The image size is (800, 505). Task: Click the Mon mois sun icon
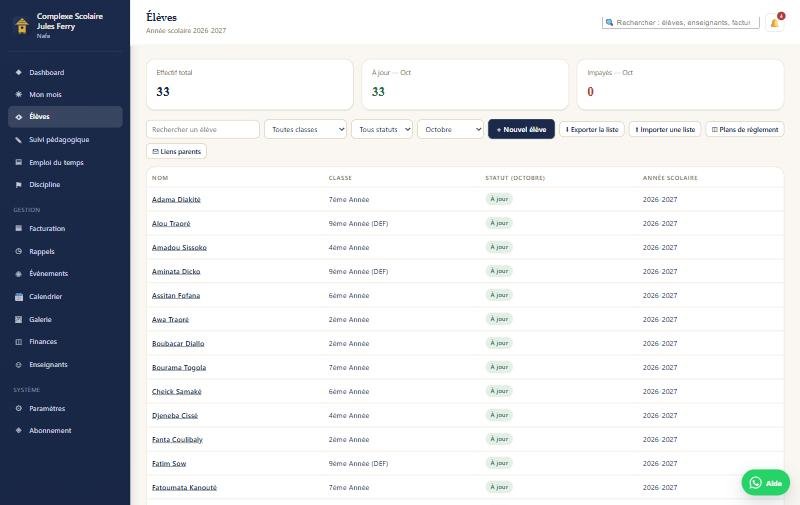(19, 94)
